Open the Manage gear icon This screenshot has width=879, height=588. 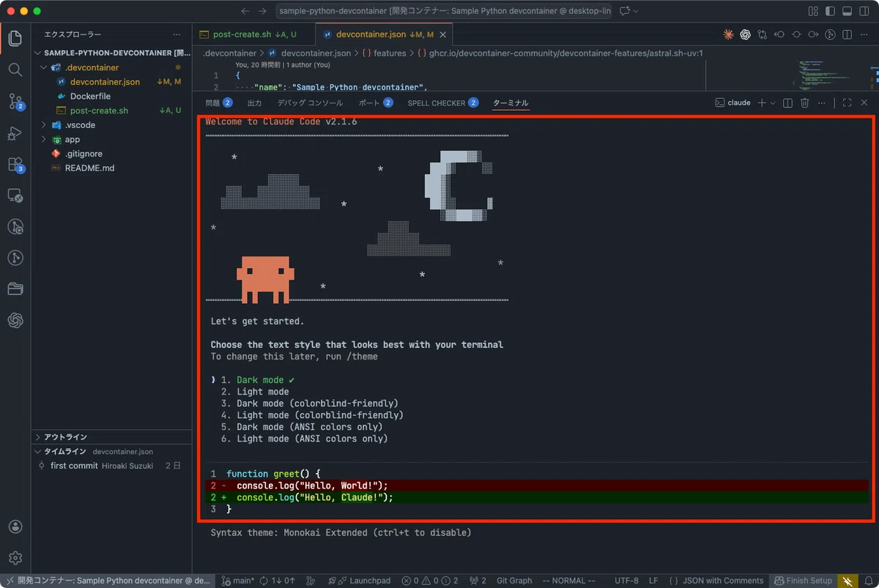15,559
